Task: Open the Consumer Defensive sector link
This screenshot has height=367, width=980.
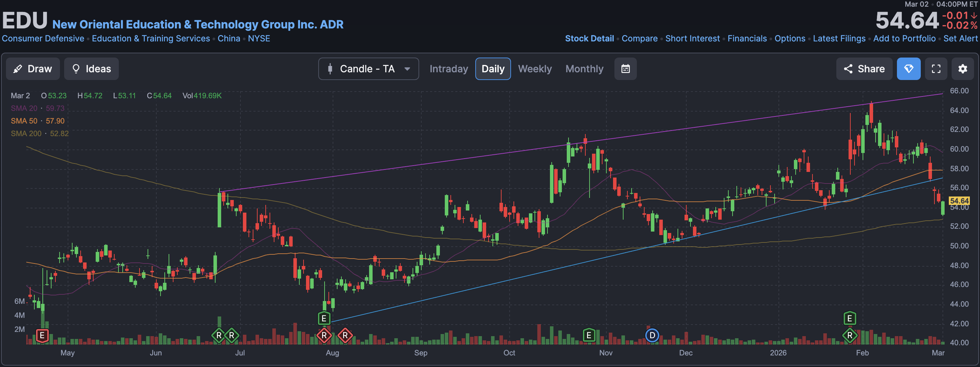Action: point(43,39)
